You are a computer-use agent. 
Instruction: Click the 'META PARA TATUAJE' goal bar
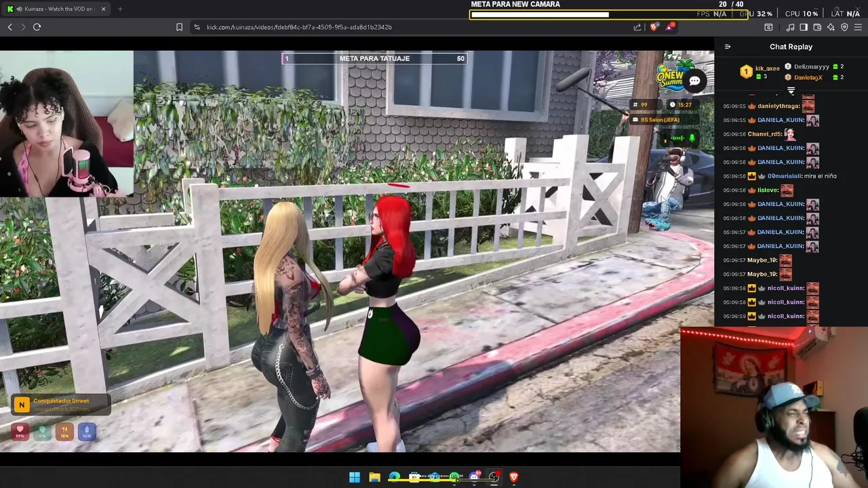coord(375,58)
